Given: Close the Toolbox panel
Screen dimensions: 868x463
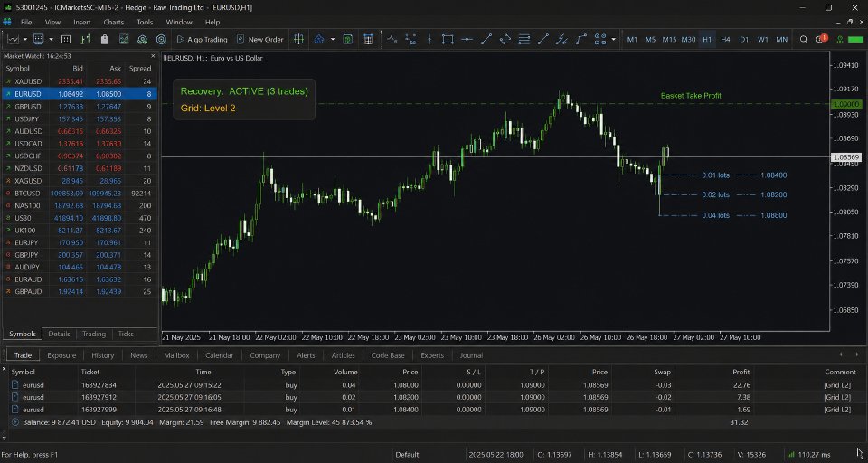Looking at the screenshot, I should tap(4, 368).
